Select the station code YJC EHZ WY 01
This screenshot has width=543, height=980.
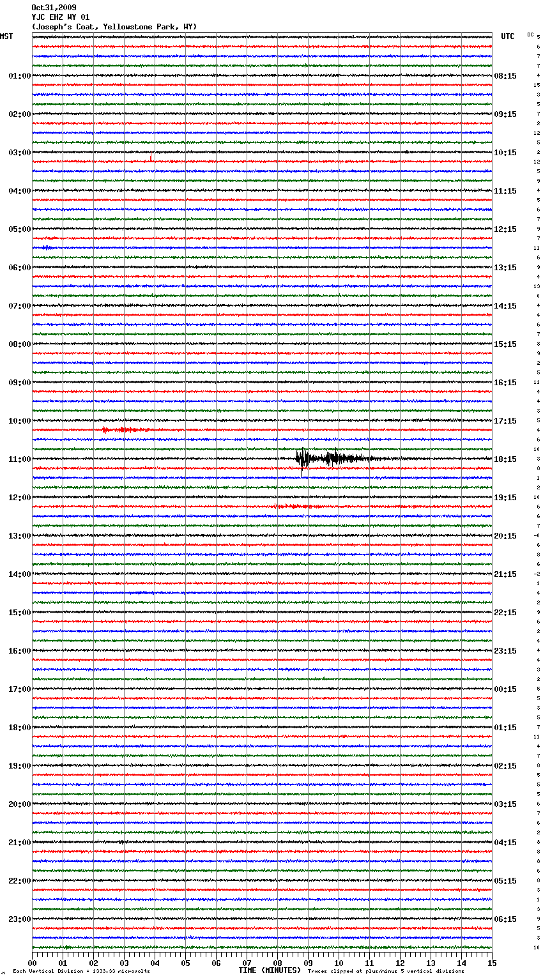[x=61, y=17]
